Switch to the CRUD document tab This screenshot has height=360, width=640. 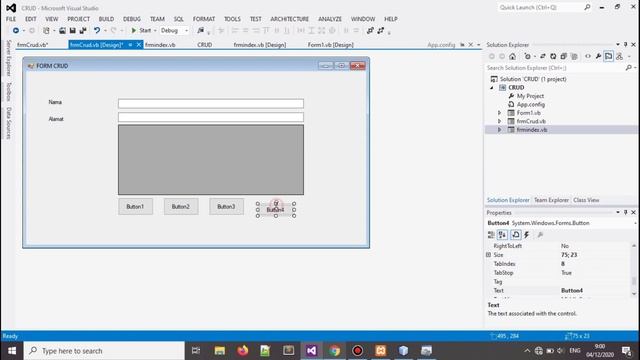click(x=204, y=45)
